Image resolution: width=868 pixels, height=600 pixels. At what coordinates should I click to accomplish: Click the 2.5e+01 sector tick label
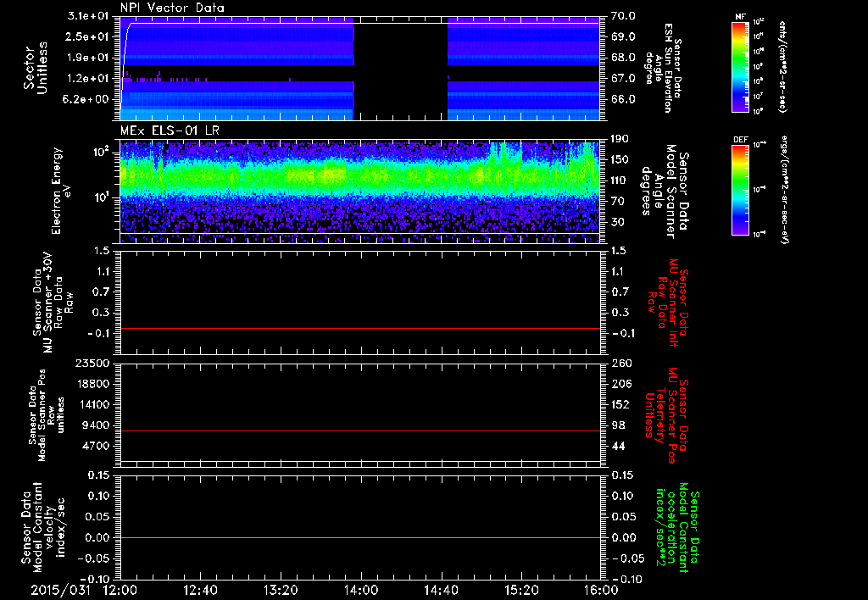[x=88, y=36]
